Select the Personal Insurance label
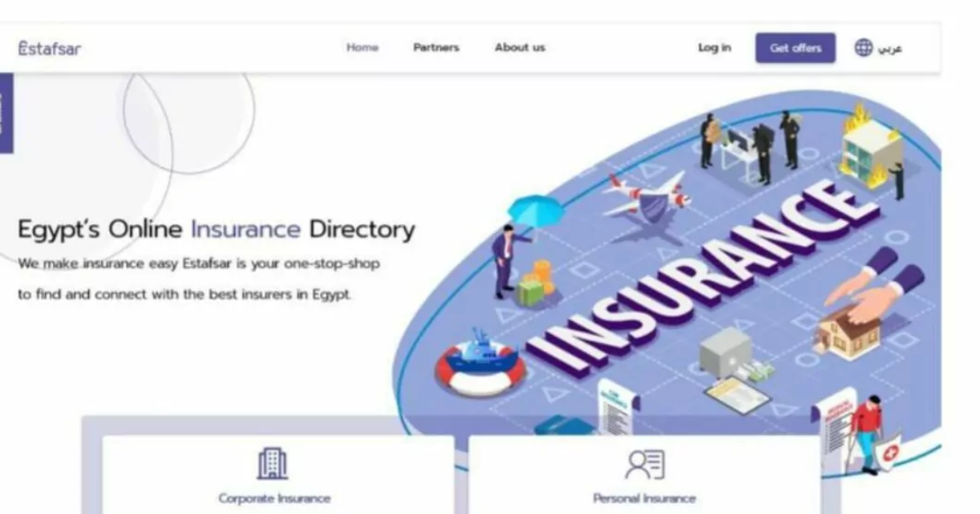Viewport: 980px width, 514px height. click(644, 498)
